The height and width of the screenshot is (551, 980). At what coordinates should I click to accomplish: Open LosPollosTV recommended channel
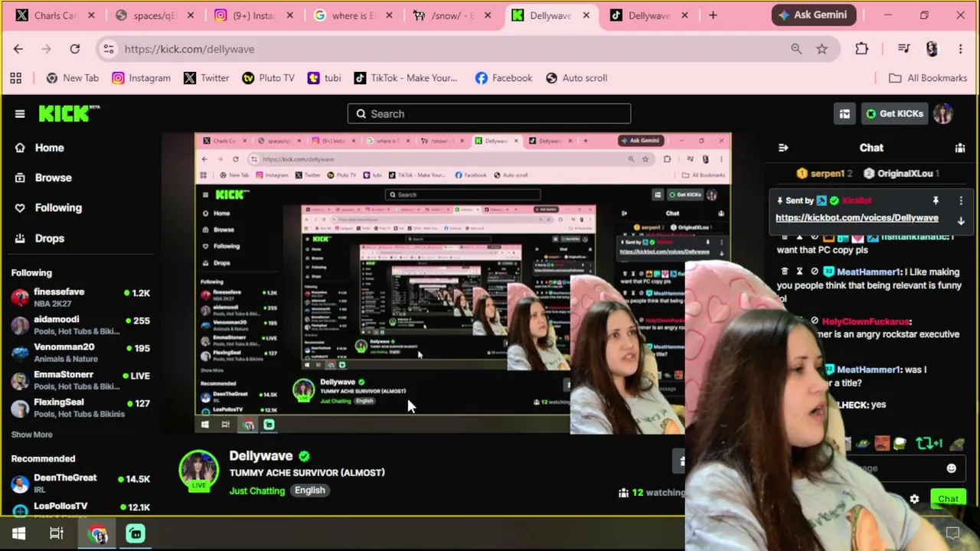click(80, 508)
